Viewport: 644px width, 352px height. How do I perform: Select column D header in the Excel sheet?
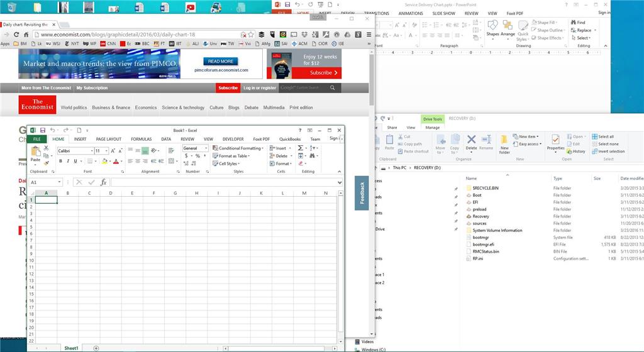pyautogui.click(x=111, y=193)
